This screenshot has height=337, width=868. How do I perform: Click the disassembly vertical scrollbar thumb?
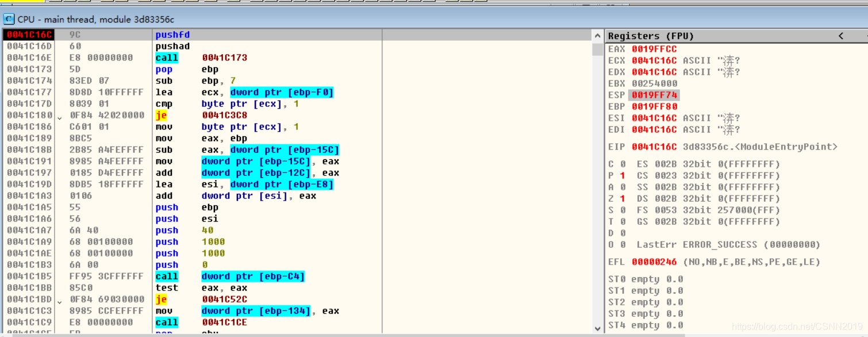point(597,49)
